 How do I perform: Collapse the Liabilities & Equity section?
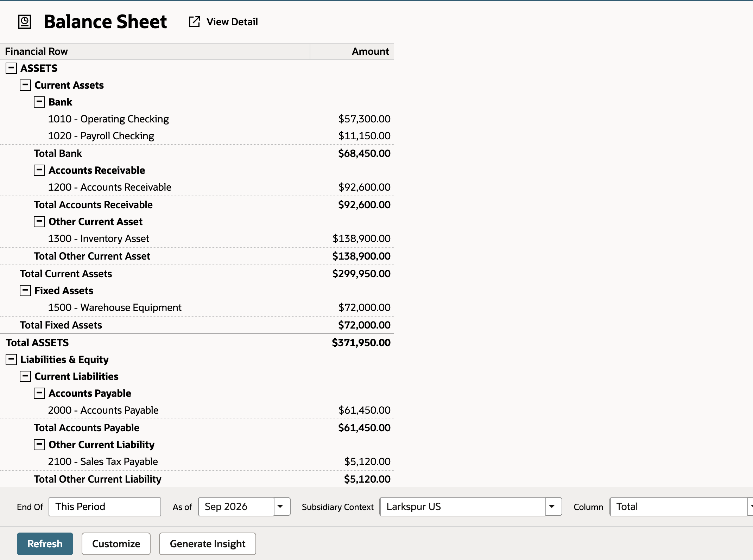11,359
